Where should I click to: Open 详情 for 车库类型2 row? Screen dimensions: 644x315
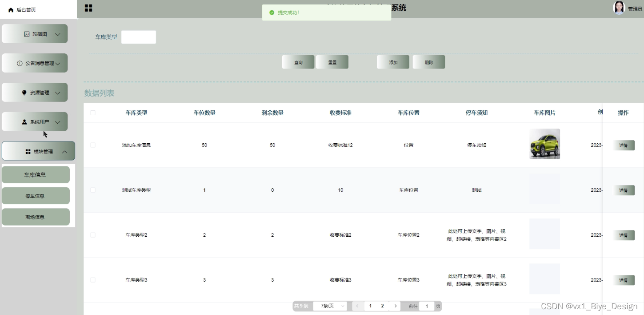(x=624, y=235)
